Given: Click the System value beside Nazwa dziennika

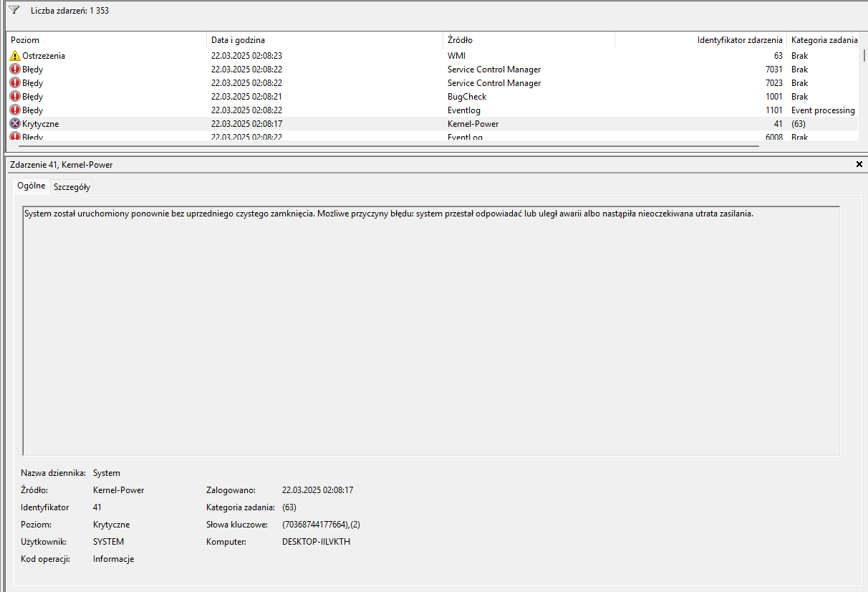Looking at the screenshot, I should point(107,473).
